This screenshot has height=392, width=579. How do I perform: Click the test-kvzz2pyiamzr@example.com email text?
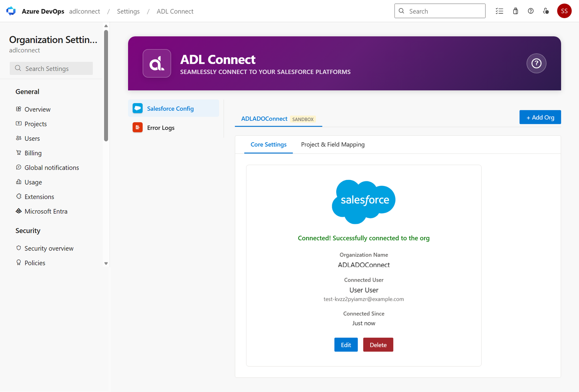click(364, 299)
